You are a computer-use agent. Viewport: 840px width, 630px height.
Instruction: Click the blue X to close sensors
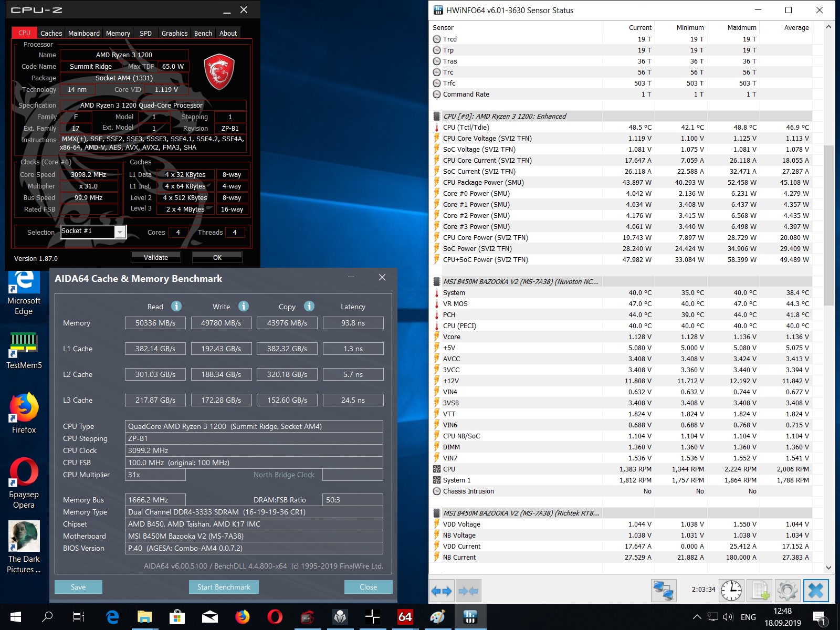[815, 591]
